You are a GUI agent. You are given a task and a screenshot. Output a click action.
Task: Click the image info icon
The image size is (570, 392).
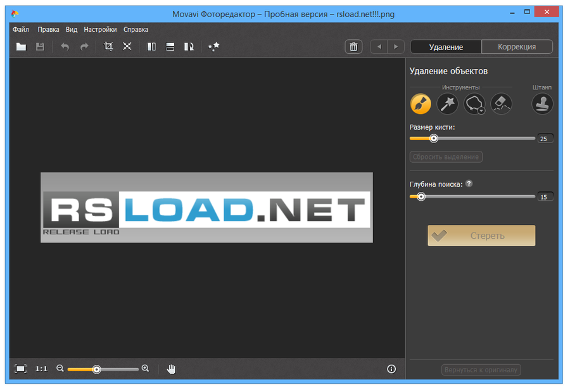391,369
